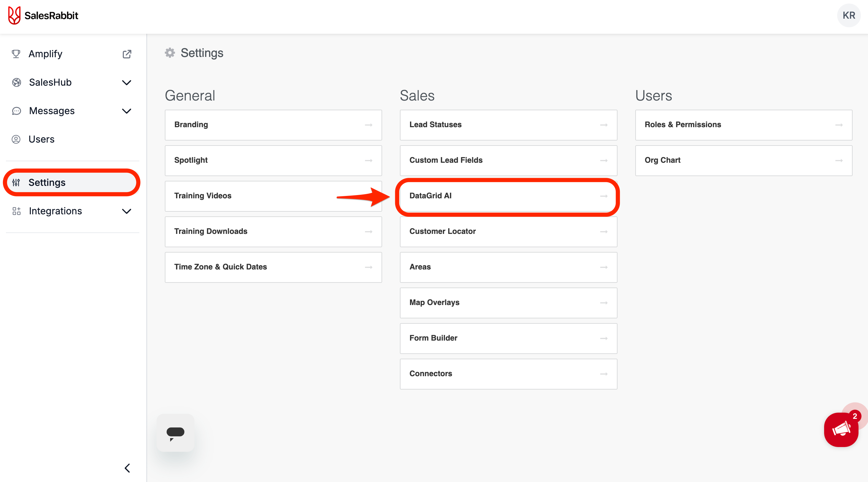
Task: Click the SalesRabbit logo
Action: pos(43,15)
